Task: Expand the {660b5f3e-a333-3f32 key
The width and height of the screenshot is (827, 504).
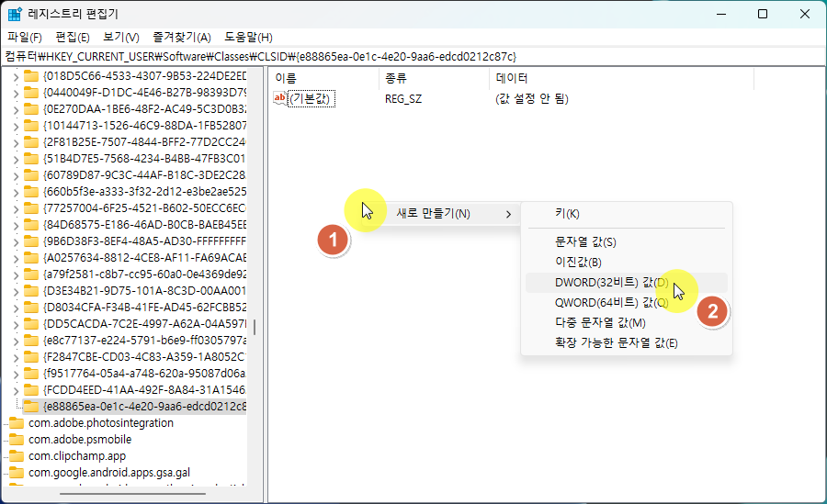Action: (16, 193)
